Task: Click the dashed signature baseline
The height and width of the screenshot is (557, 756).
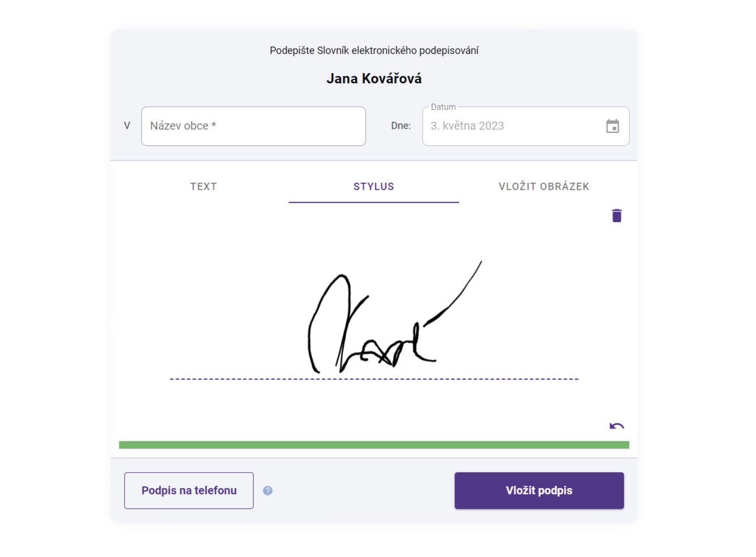Action: [x=374, y=379]
